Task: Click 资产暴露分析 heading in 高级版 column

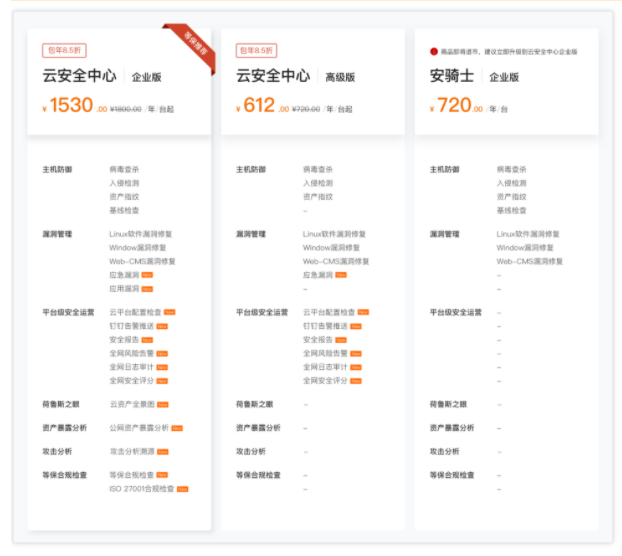Action: coord(258,428)
